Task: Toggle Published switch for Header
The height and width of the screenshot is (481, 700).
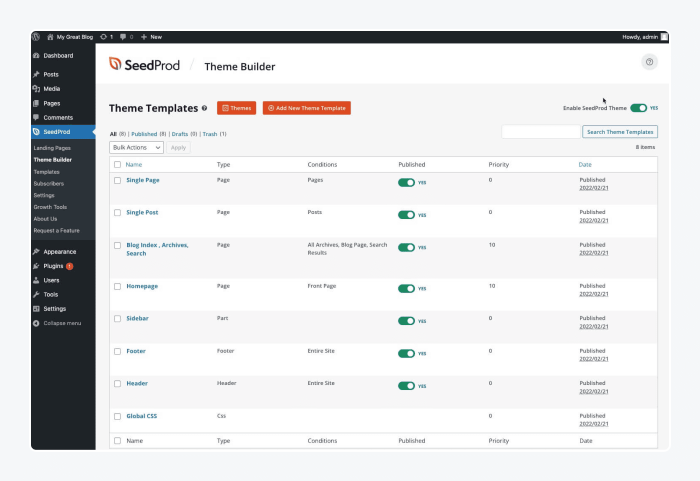Action: 406,386
